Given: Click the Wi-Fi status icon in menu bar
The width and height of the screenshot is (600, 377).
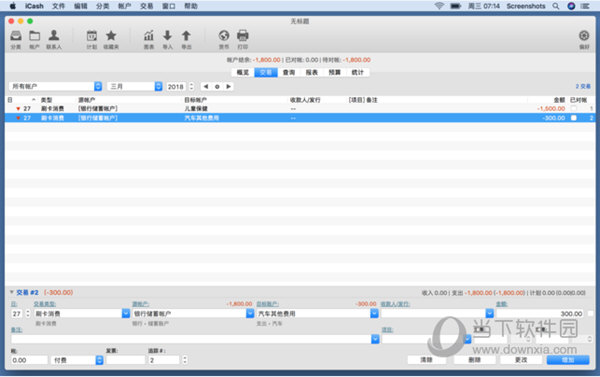Looking at the screenshot, I should [x=439, y=6].
